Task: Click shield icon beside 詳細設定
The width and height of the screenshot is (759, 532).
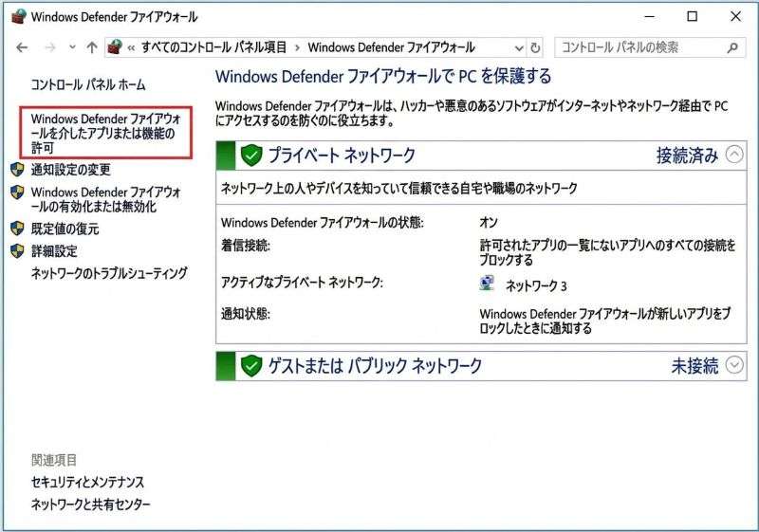Action: (17, 250)
